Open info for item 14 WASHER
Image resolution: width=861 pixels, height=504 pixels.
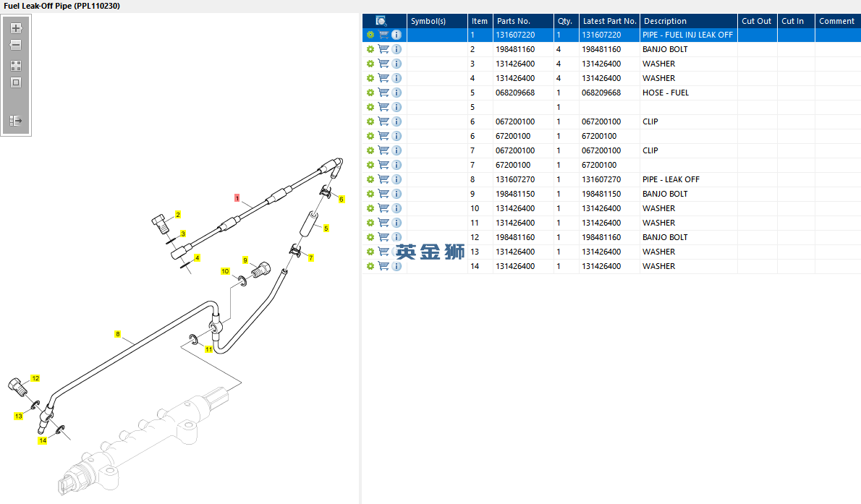coord(396,266)
